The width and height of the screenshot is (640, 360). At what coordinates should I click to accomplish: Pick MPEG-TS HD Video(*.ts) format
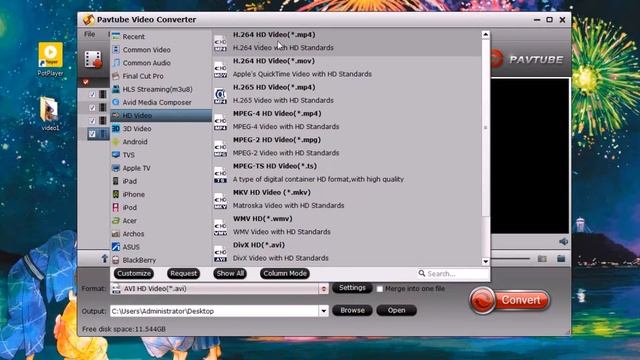tap(347, 173)
